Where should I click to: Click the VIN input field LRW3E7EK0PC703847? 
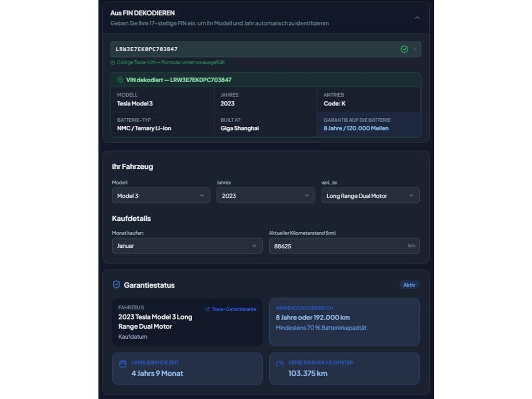click(265, 49)
